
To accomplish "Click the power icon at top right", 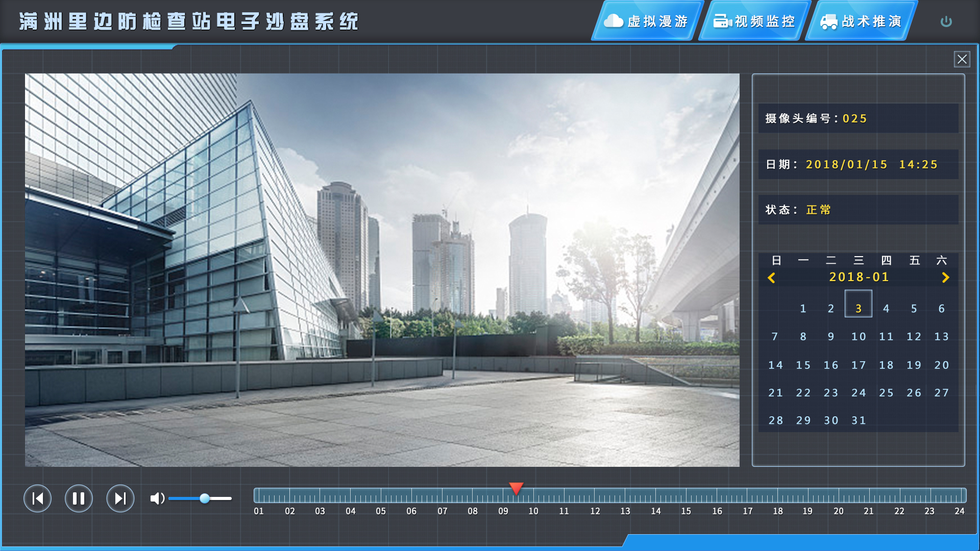I will [946, 21].
